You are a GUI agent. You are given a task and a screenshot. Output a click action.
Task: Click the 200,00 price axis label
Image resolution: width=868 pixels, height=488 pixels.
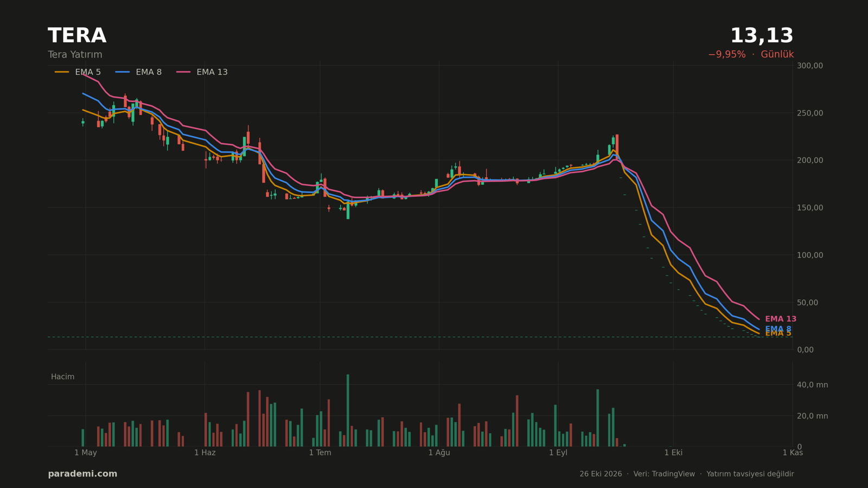(810, 160)
